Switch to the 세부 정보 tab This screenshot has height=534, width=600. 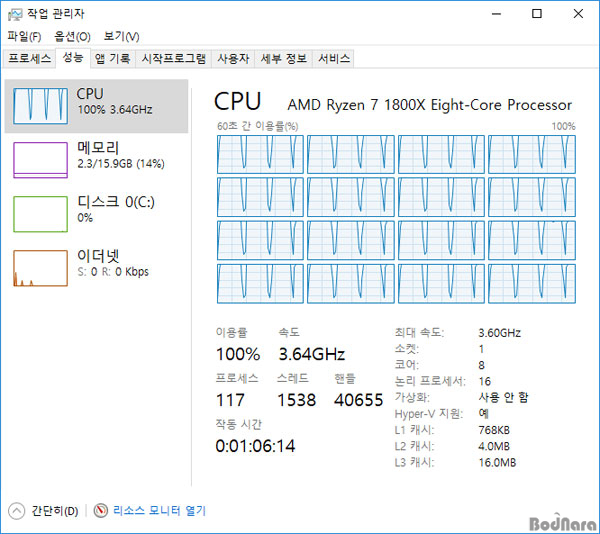coord(283,59)
